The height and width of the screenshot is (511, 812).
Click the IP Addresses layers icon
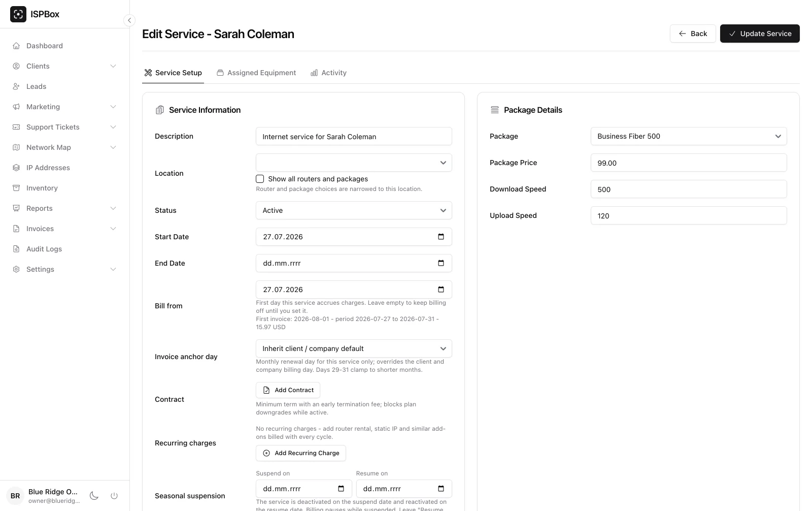pyautogui.click(x=16, y=168)
